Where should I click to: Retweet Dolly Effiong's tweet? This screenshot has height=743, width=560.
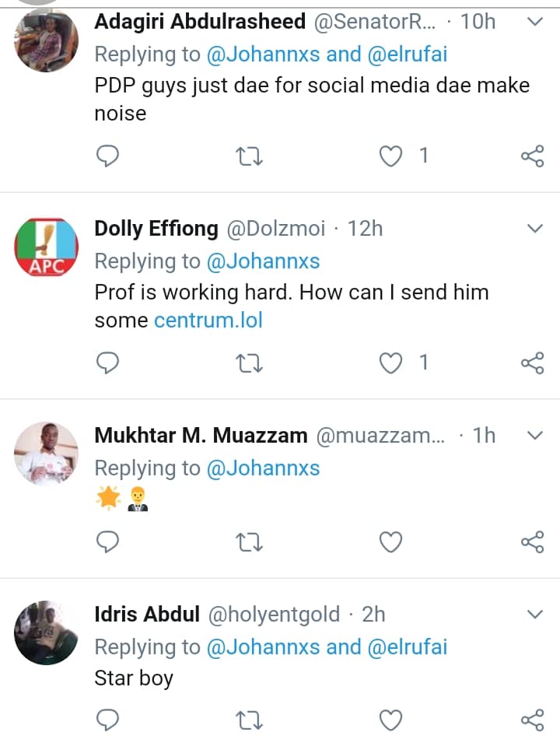(x=249, y=363)
